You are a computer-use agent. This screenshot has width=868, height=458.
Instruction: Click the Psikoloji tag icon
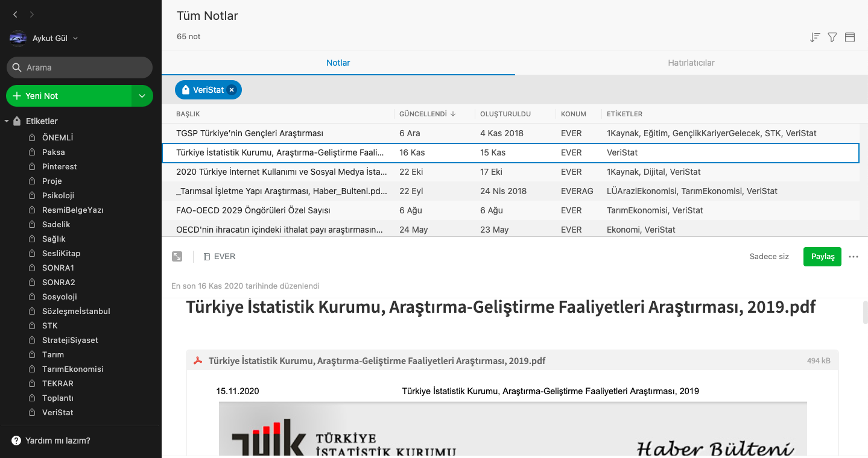click(33, 195)
